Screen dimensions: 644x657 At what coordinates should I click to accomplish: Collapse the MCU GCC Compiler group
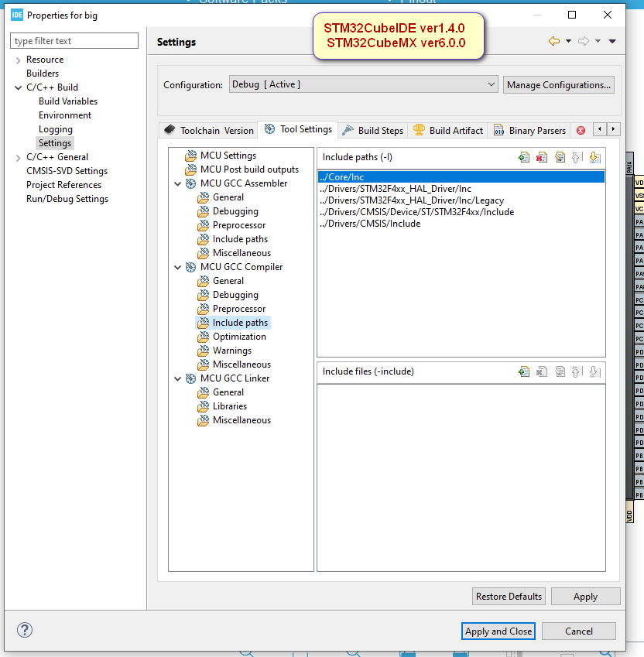178,267
